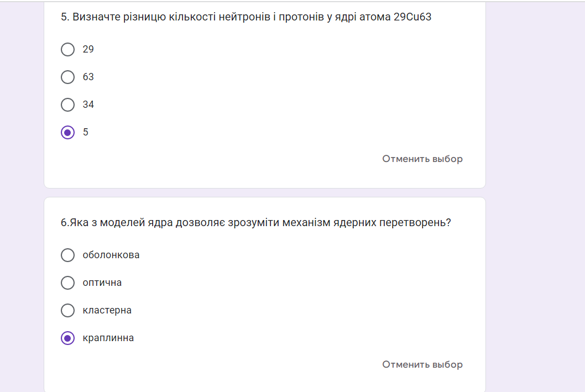The height and width of the screenshot is (392, 585).
Task: Select the оболонкова radio button
Action: click(x=67, y=255)
